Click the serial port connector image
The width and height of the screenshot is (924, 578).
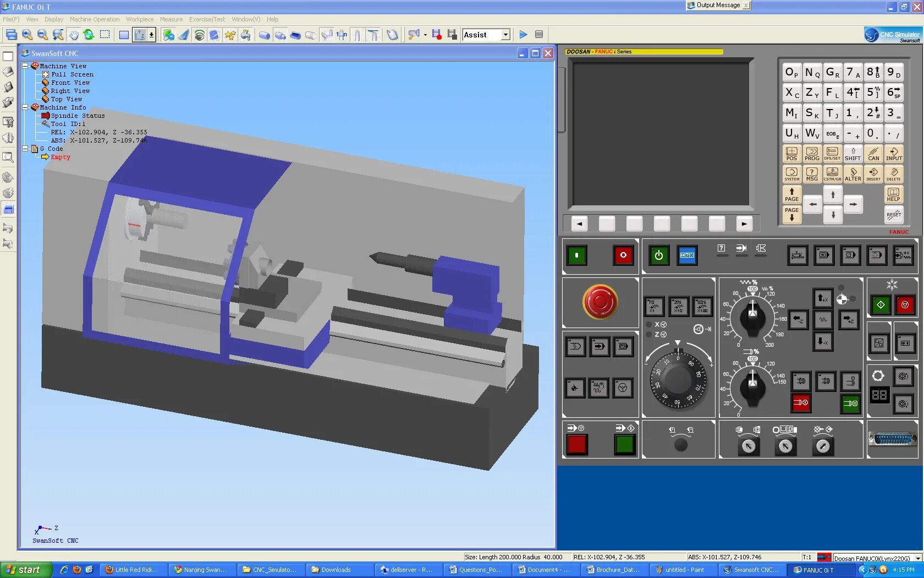pyautogui.click(x=893, y=439)
